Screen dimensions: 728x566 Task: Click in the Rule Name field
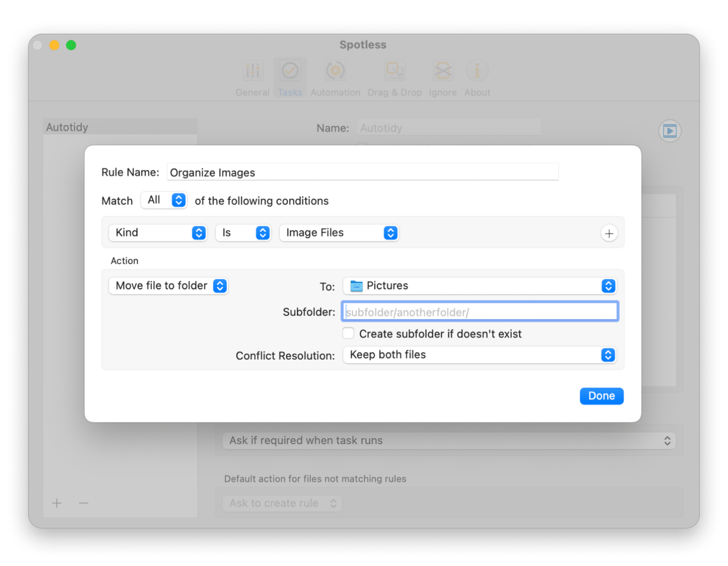click(362, 172)
